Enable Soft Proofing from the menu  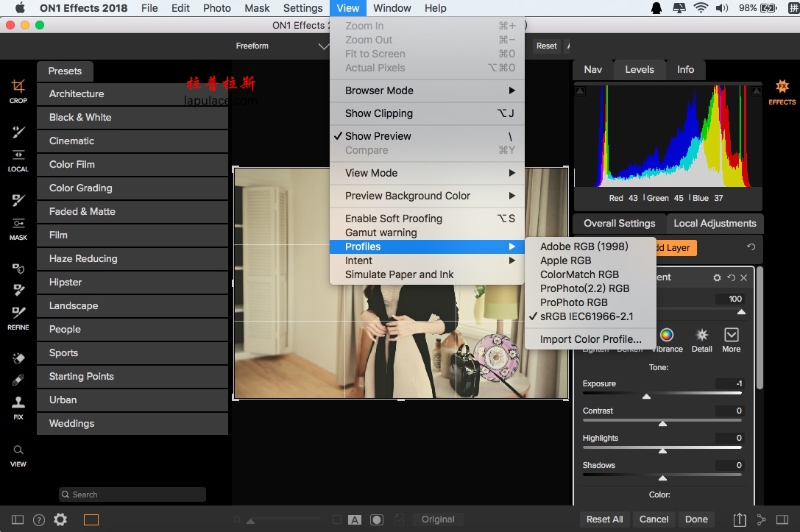[427, 219]
